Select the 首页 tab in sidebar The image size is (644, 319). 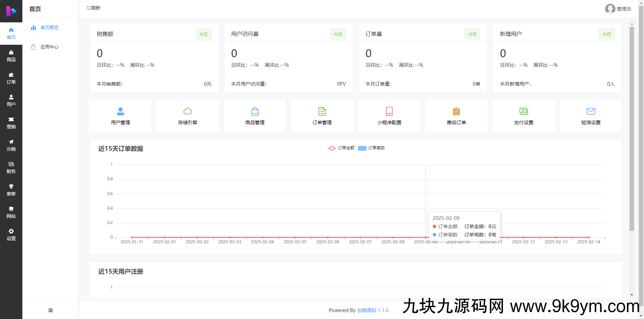11,33
